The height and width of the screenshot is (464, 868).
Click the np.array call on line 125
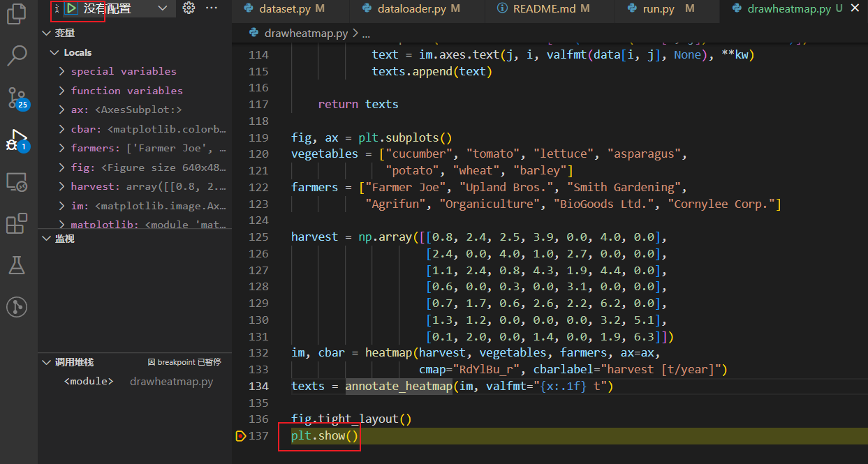tap(385, 237)
